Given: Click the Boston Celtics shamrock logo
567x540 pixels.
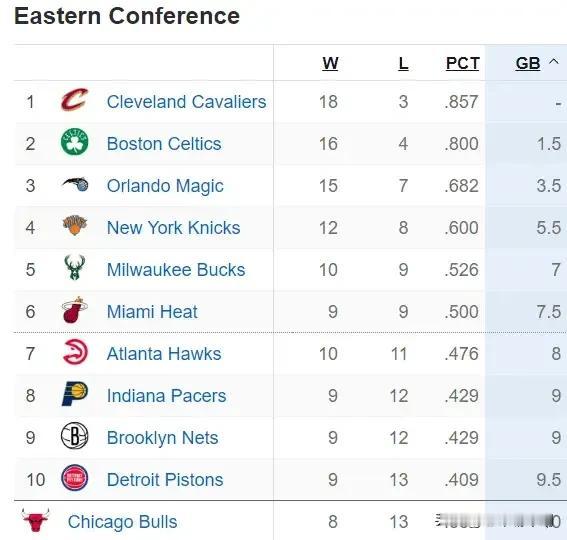Looking at the screenshot, I should click(74, 142).
